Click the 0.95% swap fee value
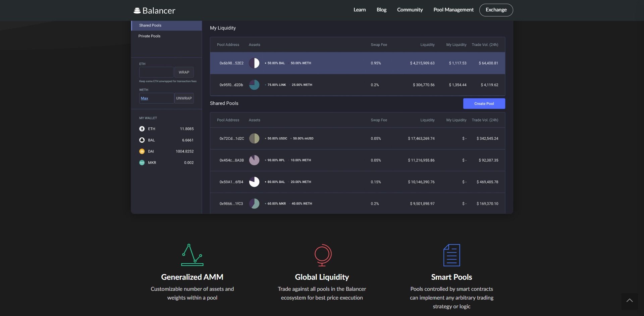This screenshot has height=316, width=644. 376,63
